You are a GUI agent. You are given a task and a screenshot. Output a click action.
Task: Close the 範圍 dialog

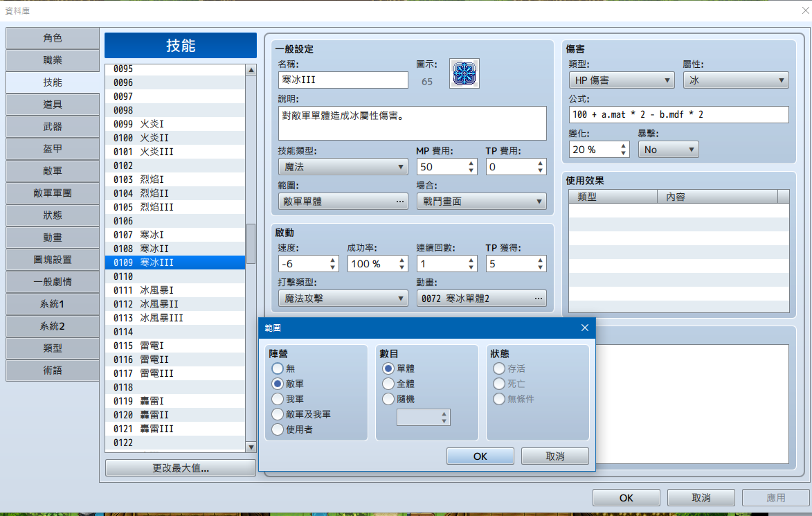[585, 328]
